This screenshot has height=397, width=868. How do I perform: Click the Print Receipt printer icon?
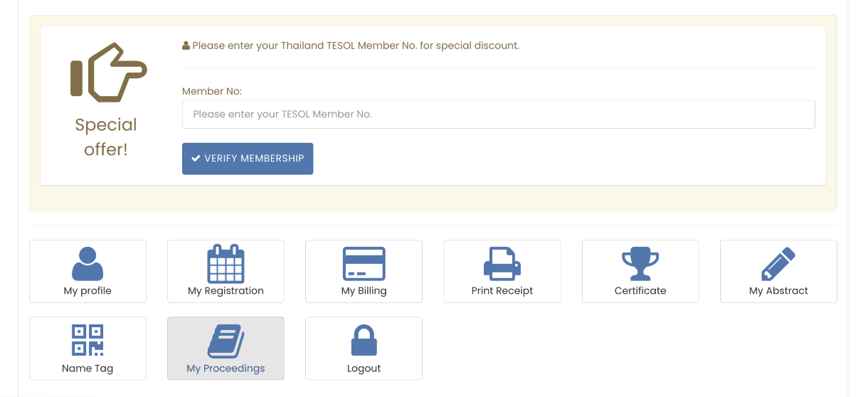[502, 263]
